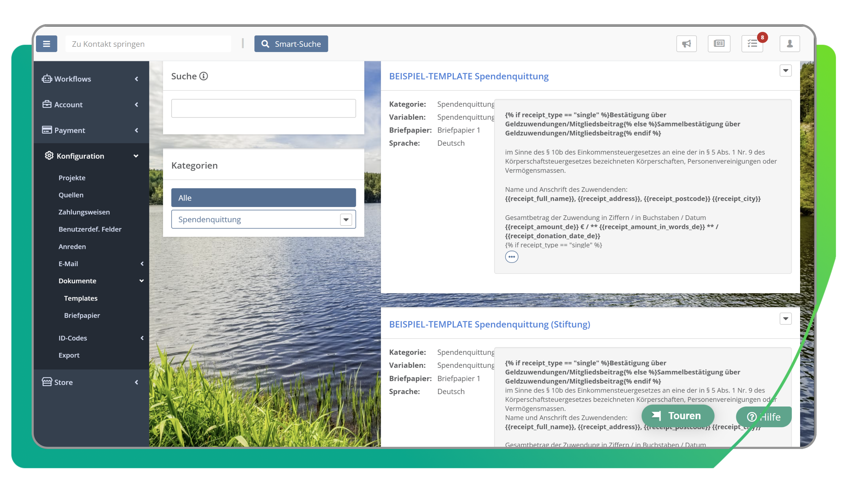Expand the E-Mail submenu
Image resolution: width=868 pixels, height=488 pixels.
coord(100,264)
